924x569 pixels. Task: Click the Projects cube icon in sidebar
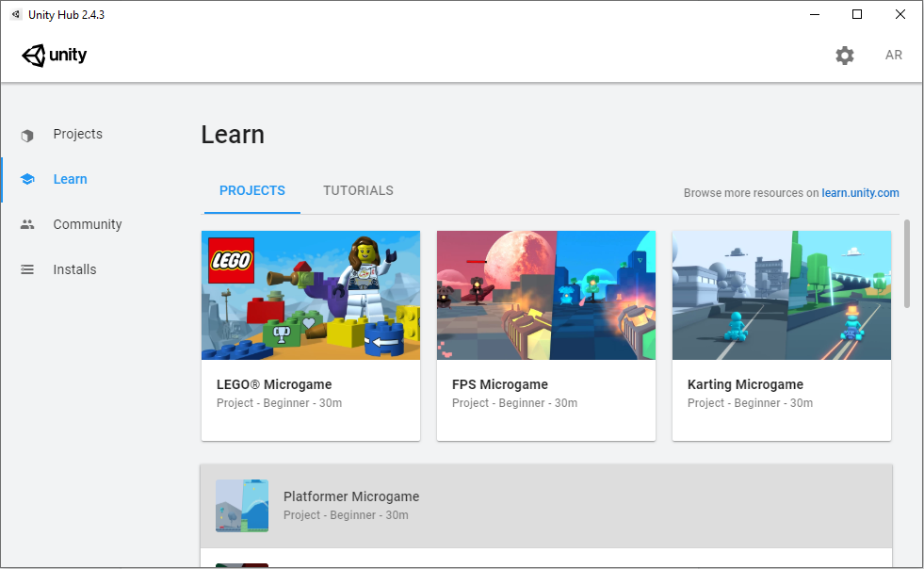click(x=27, y=135)
